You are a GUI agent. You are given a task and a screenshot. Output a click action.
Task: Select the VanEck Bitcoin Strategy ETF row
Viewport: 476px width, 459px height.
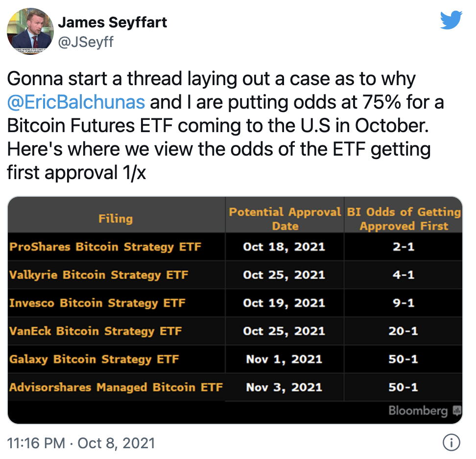pos(235,331)
